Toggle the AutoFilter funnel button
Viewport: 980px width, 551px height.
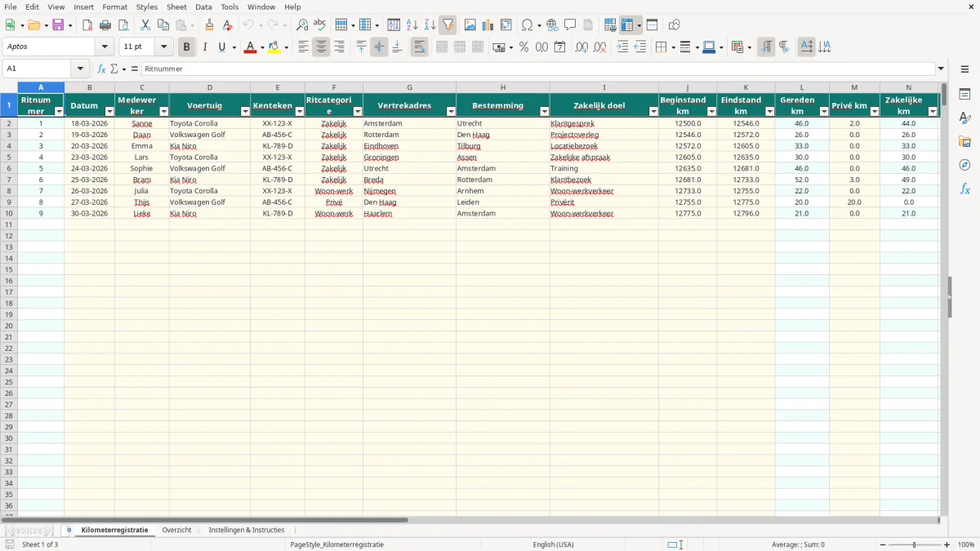448,25
